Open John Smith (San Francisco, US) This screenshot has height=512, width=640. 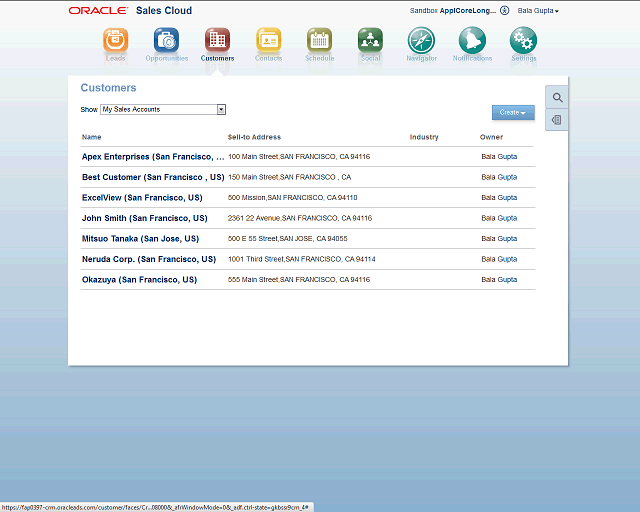(x=144, y=218)
